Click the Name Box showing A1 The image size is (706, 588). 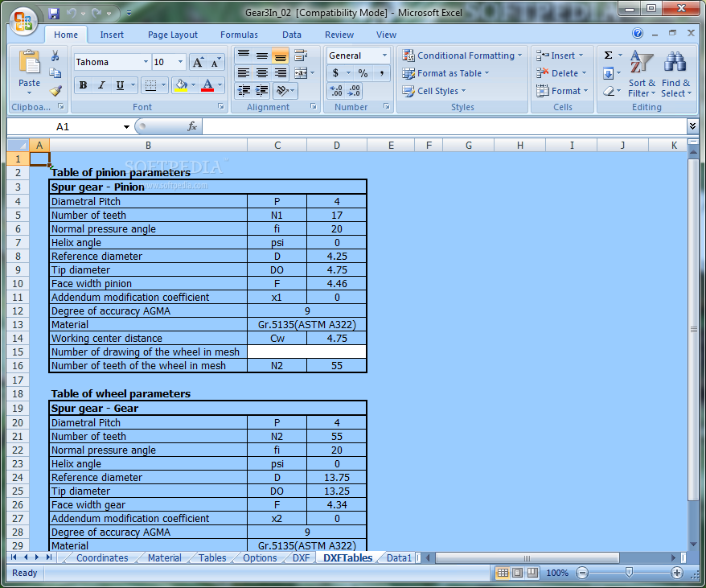63,126
